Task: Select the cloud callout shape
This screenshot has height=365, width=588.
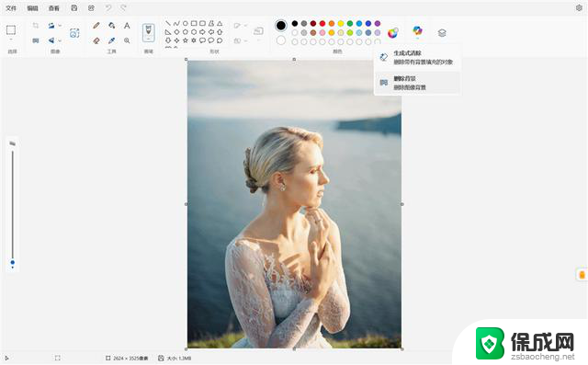Action: coord(220,40)
